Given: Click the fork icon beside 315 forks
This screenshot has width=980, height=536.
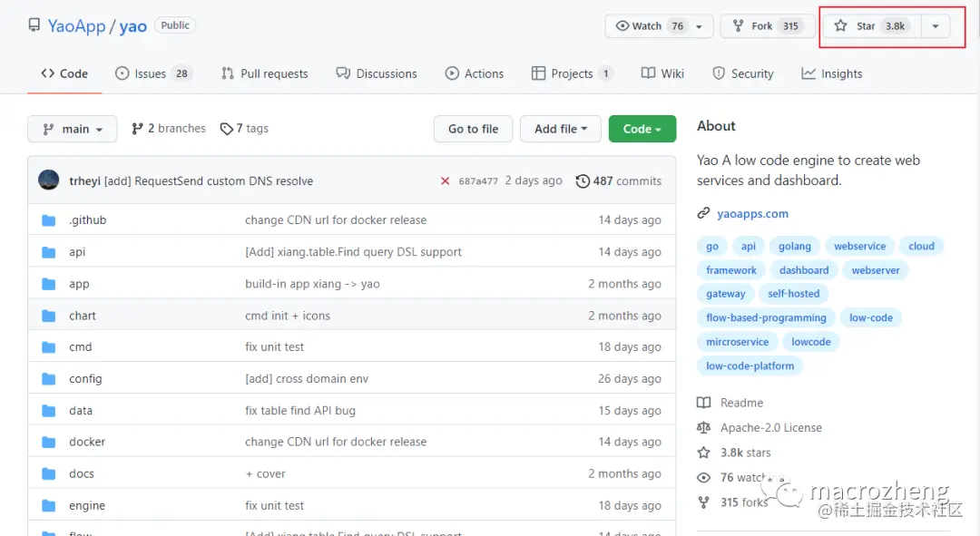Looking at the screenshot, I should click(x=704, y=502).
